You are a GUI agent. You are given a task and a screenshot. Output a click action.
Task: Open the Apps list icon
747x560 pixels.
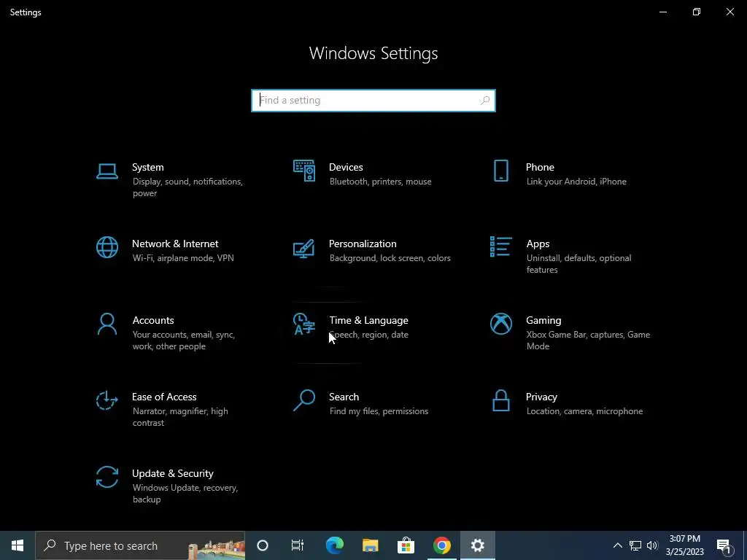pos(500,246)
